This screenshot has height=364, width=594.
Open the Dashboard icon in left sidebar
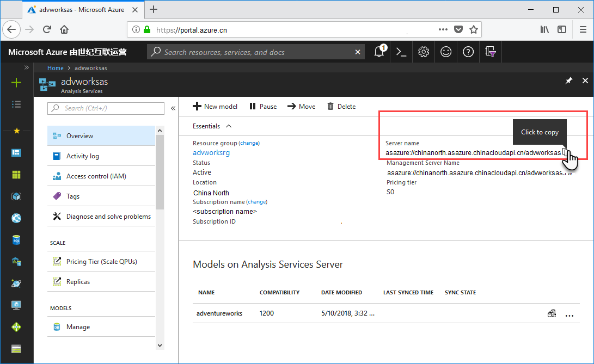tap(16, 153)
